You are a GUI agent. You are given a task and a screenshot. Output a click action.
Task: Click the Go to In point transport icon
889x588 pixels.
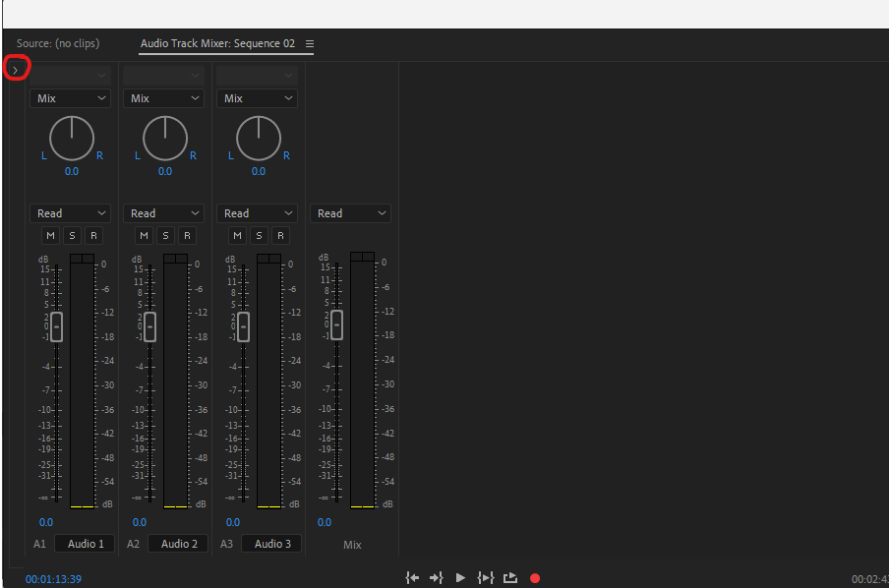pyautogui.click(x=412, y=578)
